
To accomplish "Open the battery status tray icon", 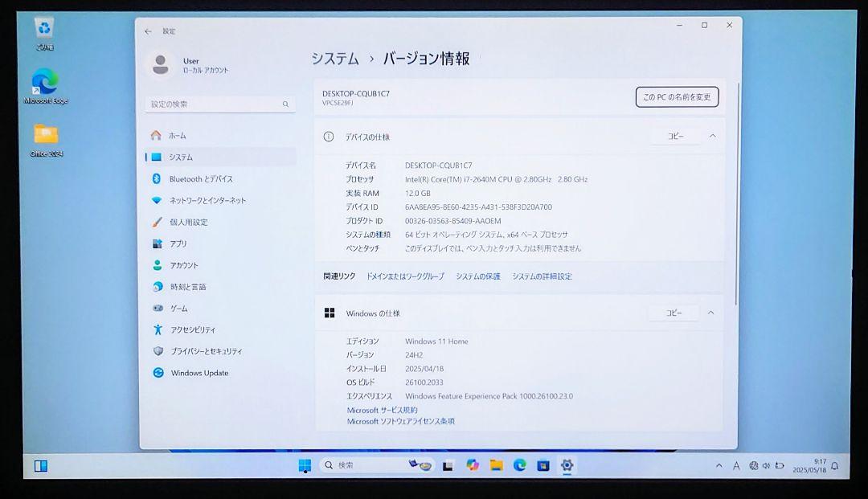I will [780, 466].
